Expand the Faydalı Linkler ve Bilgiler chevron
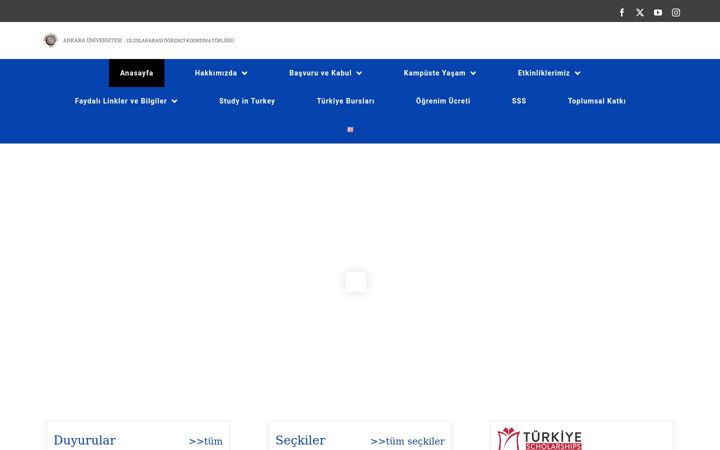The height and width of the screenshot is (450, 720). [174, 101]
